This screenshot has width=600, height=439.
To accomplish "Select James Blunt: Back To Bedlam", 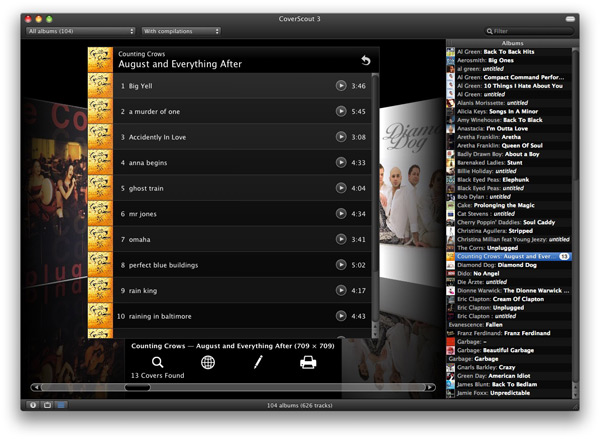I will [x=509, y=384].
